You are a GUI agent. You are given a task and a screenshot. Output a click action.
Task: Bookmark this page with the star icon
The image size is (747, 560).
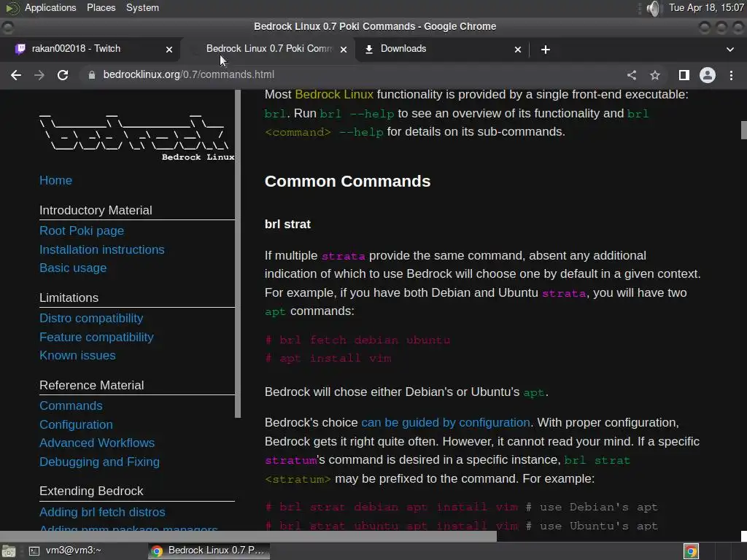click(x=655, y=75)
